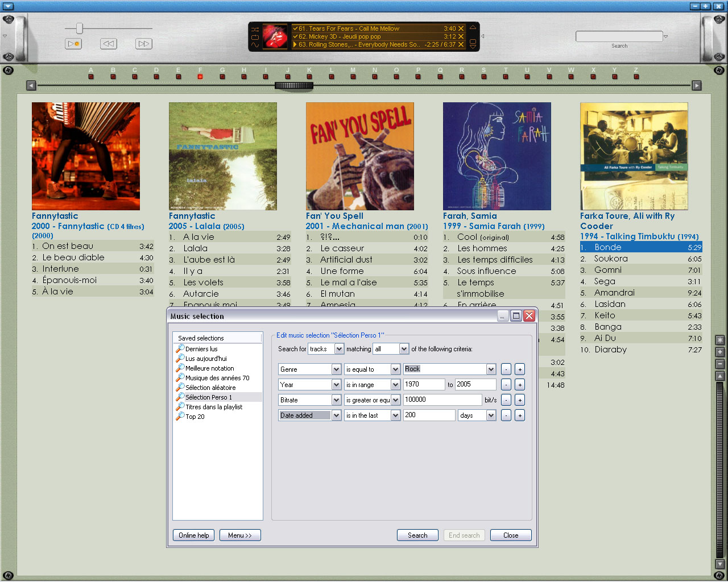Image resolution: width=728 pixels, height=582 pixels.
Task: Select the track 'Le casseur'
Action: (x=367, y=248)
